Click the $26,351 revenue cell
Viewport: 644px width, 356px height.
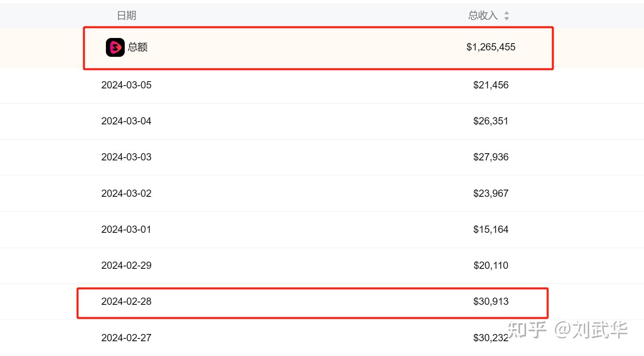(490, 121)
